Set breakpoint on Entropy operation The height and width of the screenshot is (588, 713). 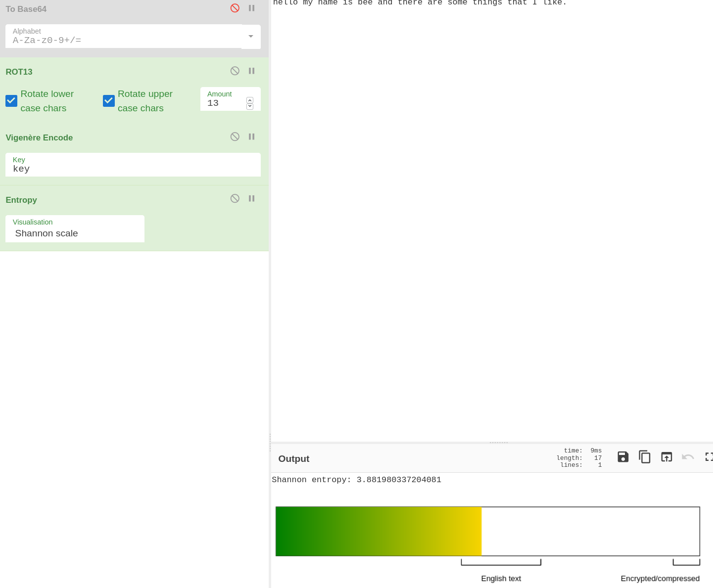pos(251,198)
